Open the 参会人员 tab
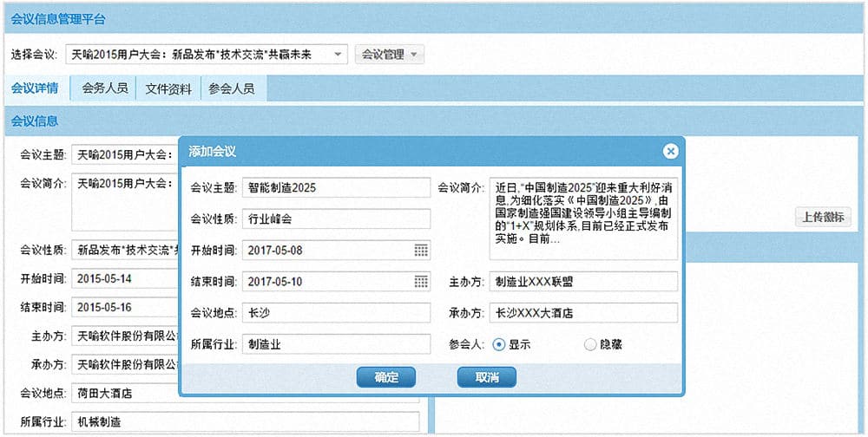868x437 pixels. (x=233, y=88)
